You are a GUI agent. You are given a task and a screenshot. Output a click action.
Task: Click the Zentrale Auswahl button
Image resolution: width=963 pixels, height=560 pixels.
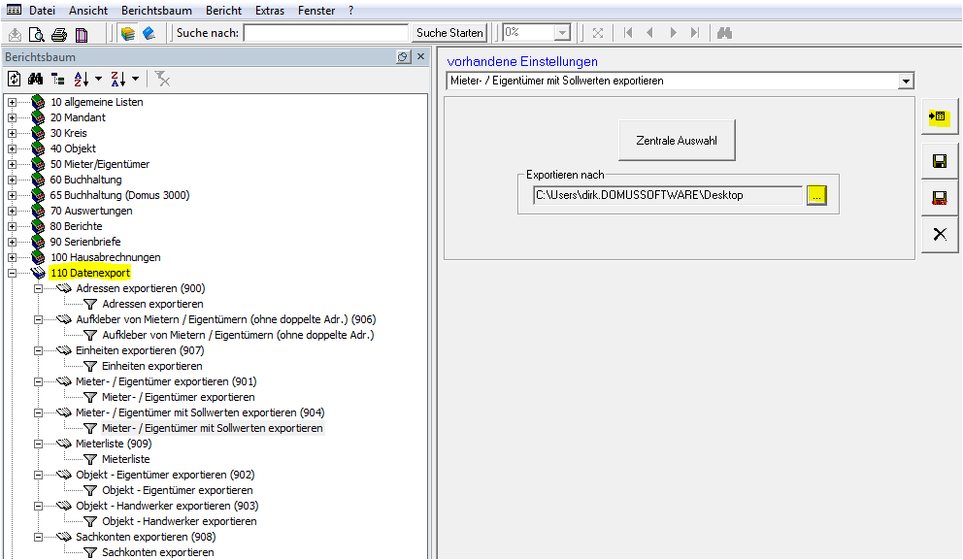[677, 141]
